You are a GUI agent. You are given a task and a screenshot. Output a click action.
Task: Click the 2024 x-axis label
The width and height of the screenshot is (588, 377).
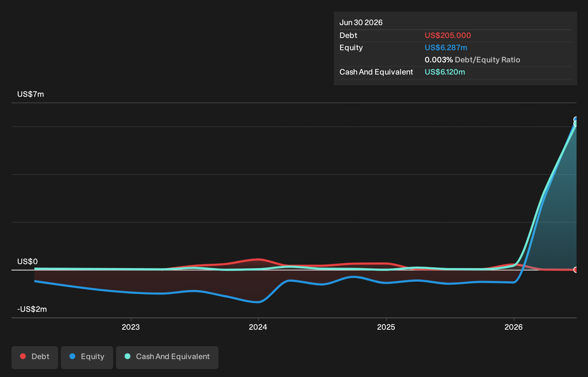(x=258, y=327)
